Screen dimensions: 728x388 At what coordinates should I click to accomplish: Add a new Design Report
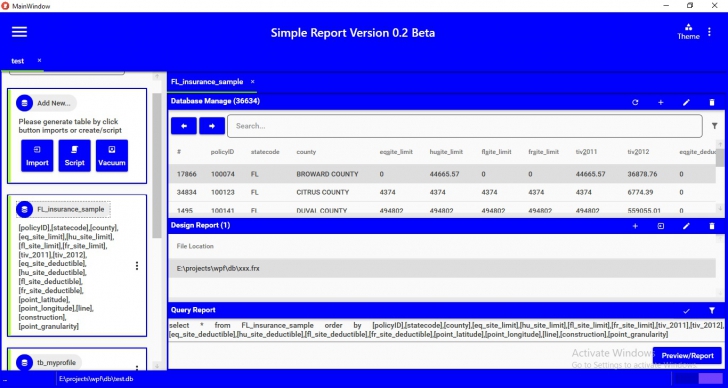click(635, 226)
